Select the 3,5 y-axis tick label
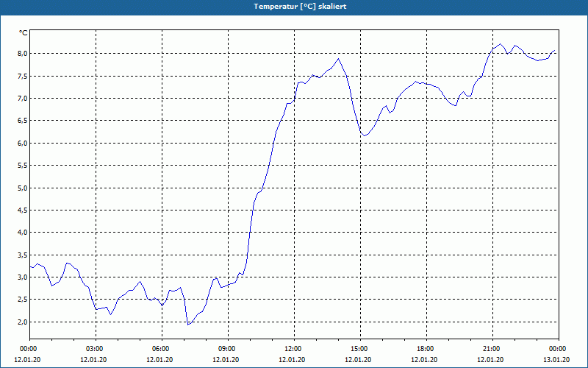This screenshot has width=588, height=368. coord(23,255)
